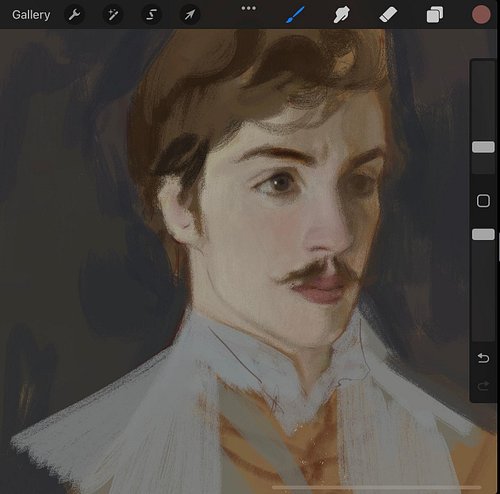This screenshot has height=494, width=500.
Task: Tap the three-dot options indicator
Action: pyautogui.click(x=249, y=8)
